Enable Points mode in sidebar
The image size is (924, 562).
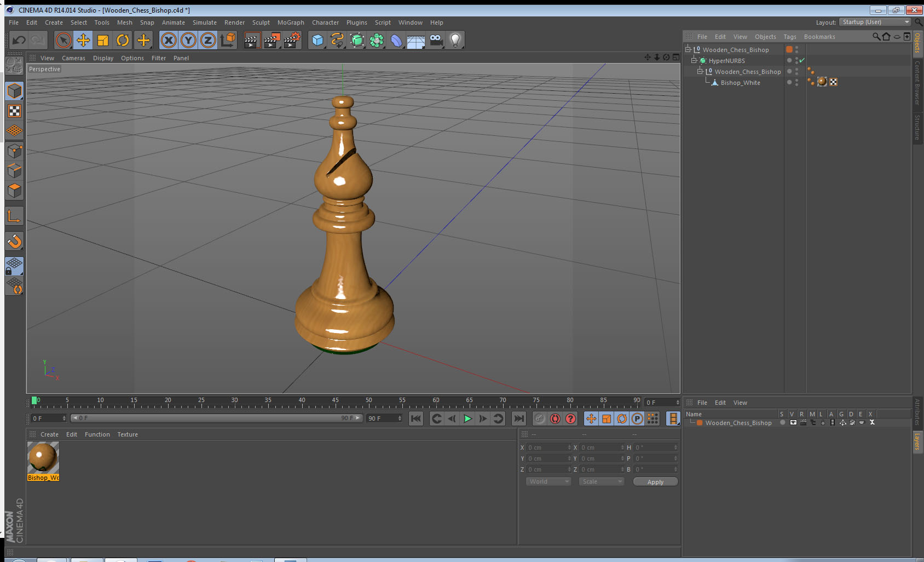click(15, 151)
